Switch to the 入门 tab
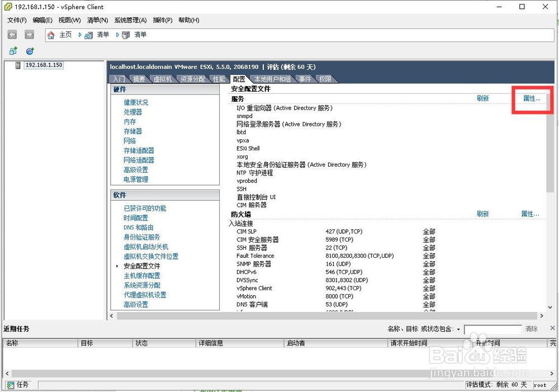This screenshot has height=392, width=559. [x=119, y=79]
